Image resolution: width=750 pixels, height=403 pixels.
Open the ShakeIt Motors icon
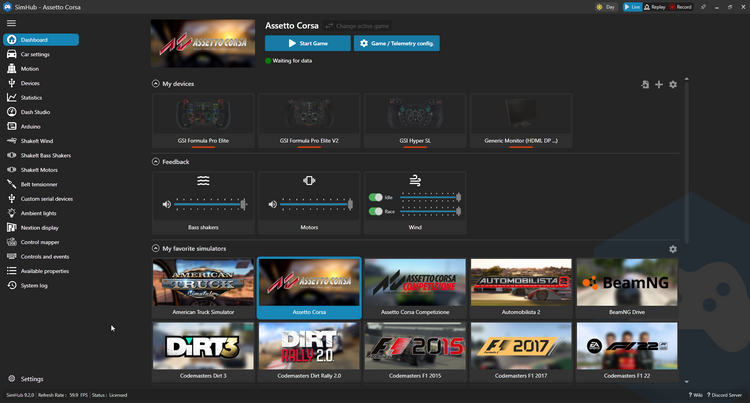(x=11, y=170)
